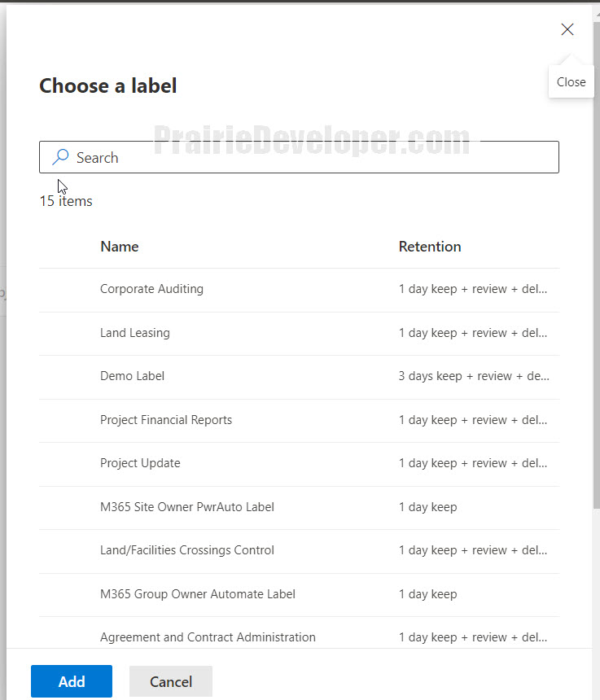Click the Cancel button
Image resolution: width=600 pixels, height=700 pixels.
pos(171,681)
